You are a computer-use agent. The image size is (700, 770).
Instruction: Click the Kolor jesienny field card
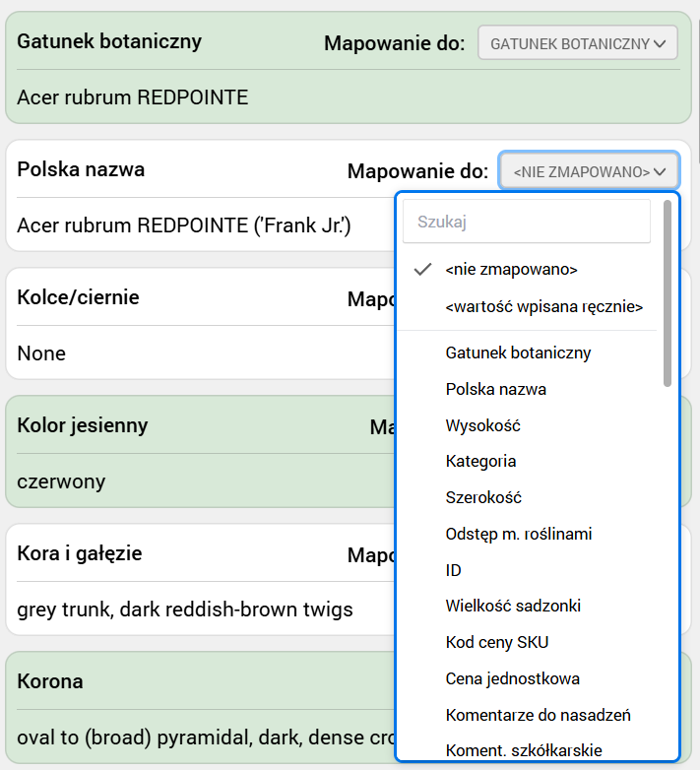197,454
